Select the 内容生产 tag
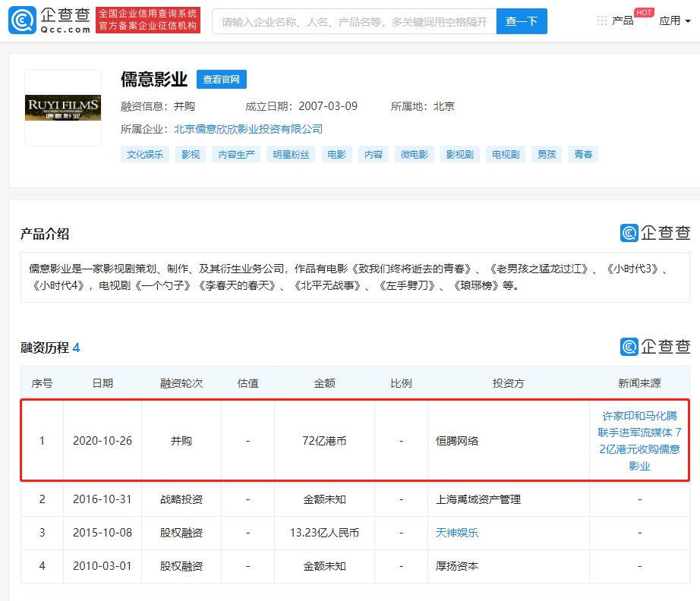The width and height of the screenshot is (700, 601). pos(236,154)
